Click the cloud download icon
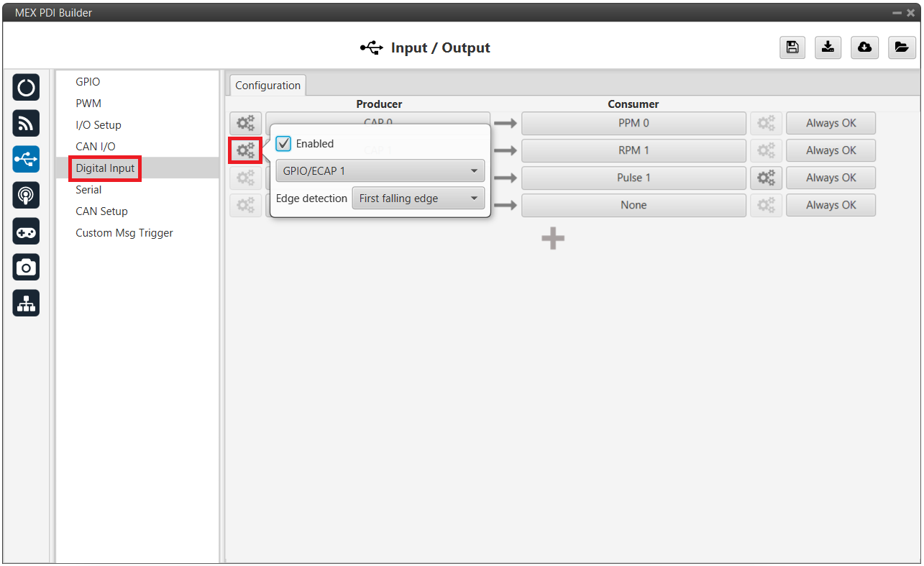This screenshot has height=566, width=924. [x=864, y=47]
